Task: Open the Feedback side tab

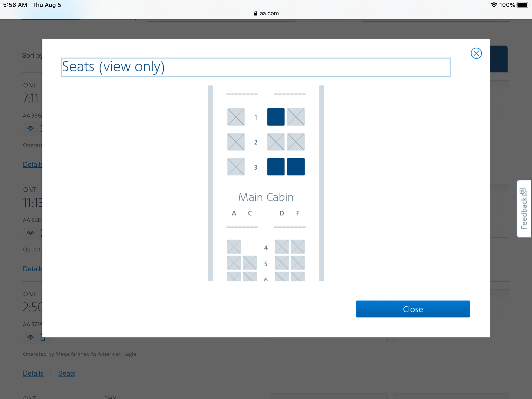Action: 523,209
